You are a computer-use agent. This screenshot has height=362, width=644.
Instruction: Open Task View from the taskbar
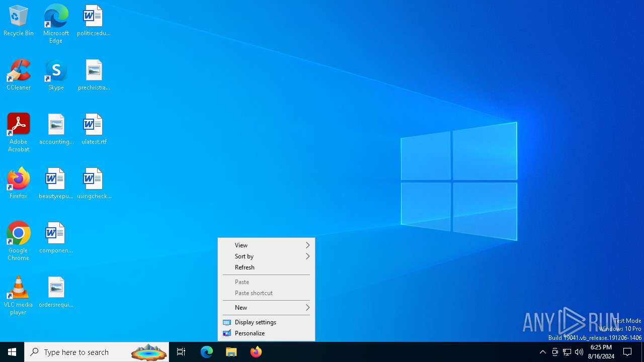(x=181, y=352)
